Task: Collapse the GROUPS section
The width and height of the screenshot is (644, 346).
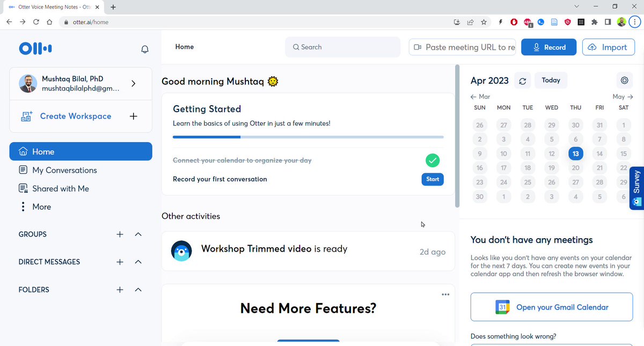Action: [x=138, y=234]
